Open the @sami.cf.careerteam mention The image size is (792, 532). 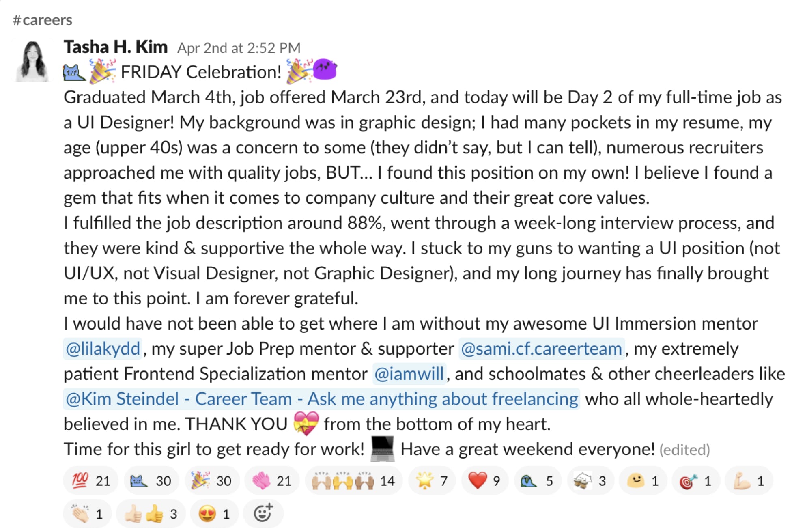[541, 349]
